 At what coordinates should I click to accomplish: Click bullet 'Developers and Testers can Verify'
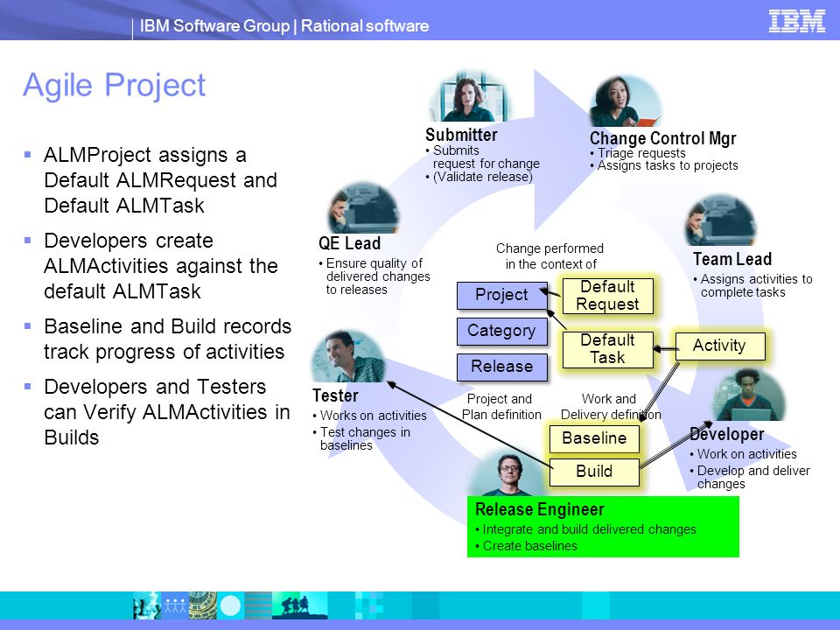pyautogui.click(x=167, y=412)
